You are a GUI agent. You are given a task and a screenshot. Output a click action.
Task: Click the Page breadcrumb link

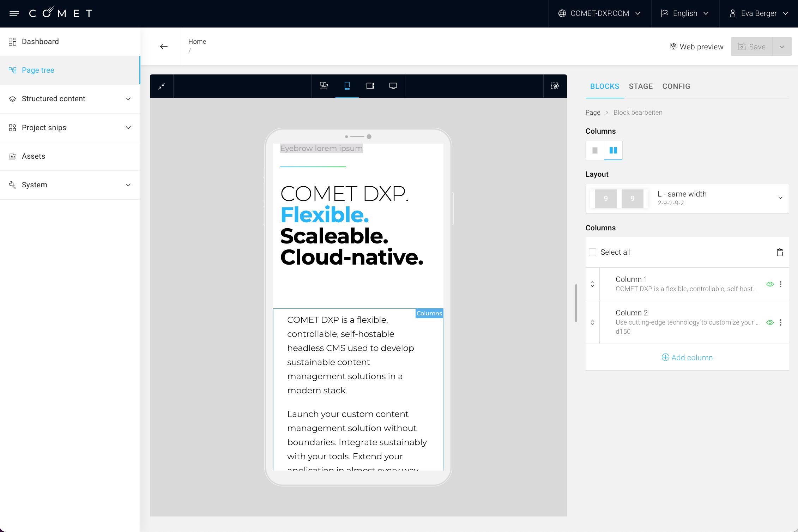coord(593,112)
